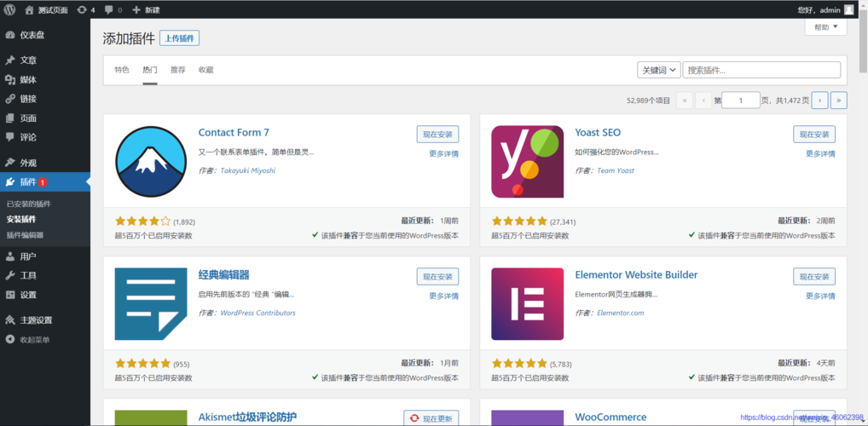Install 经典编辑器 with 现在安装
The width and height of the screenshot is (868, 426).
tap(438, 277)
